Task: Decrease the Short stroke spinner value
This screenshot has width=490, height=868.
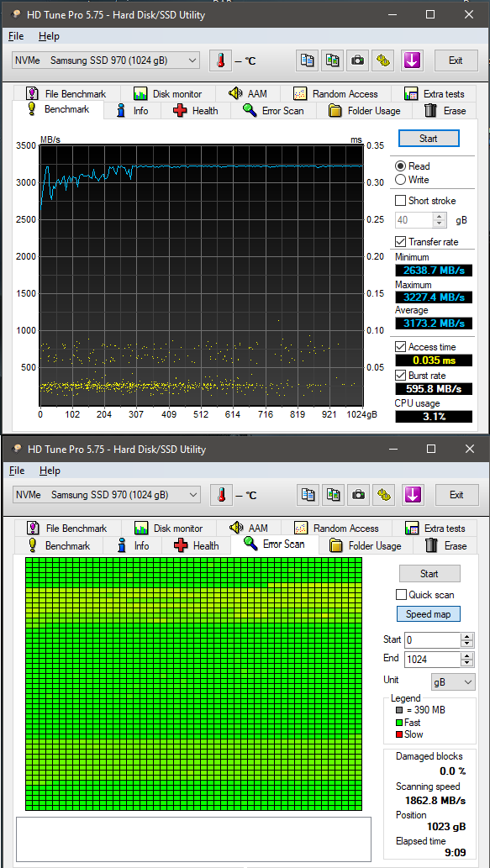Action: click(x=440, y=224)
